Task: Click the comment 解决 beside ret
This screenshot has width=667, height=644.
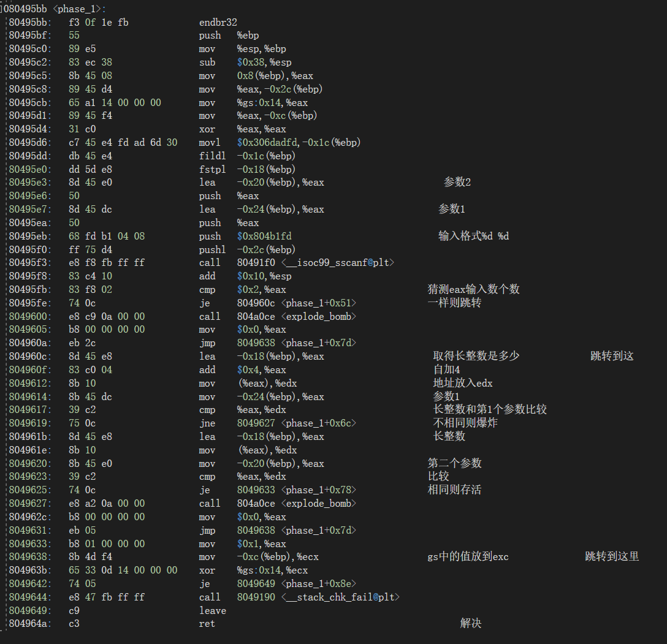Action: (x=470, y=623)
